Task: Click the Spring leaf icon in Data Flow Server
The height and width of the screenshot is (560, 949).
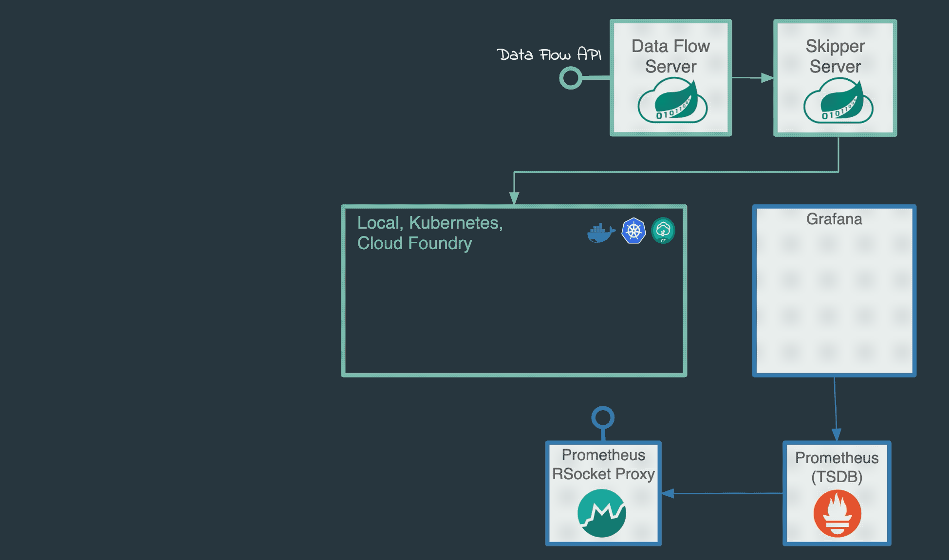Action: 672,101
